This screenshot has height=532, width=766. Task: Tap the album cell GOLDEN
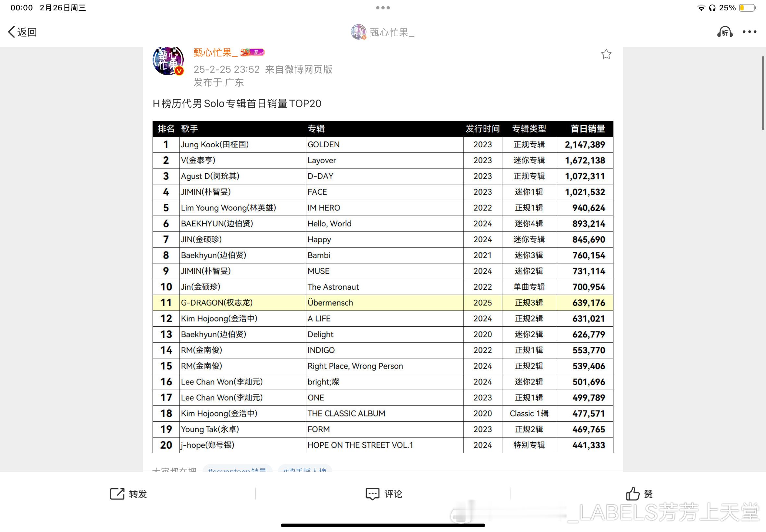tap(385, 144)
